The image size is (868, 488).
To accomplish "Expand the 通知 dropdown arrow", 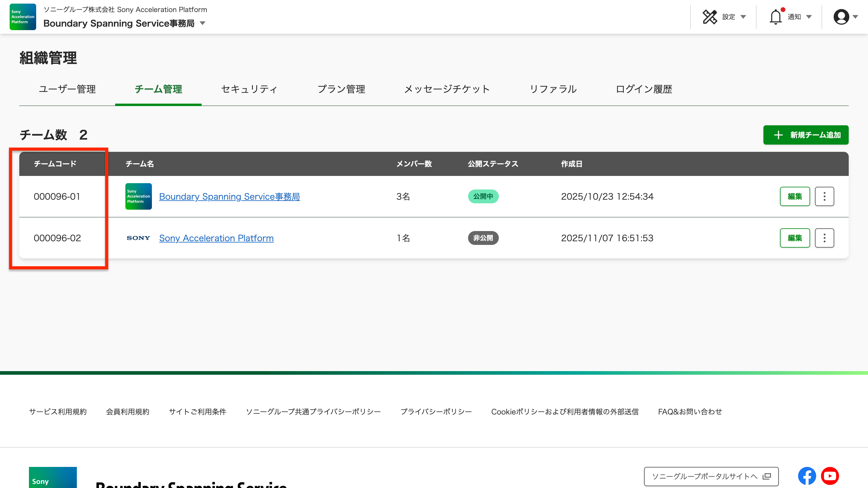I will 809,17.
